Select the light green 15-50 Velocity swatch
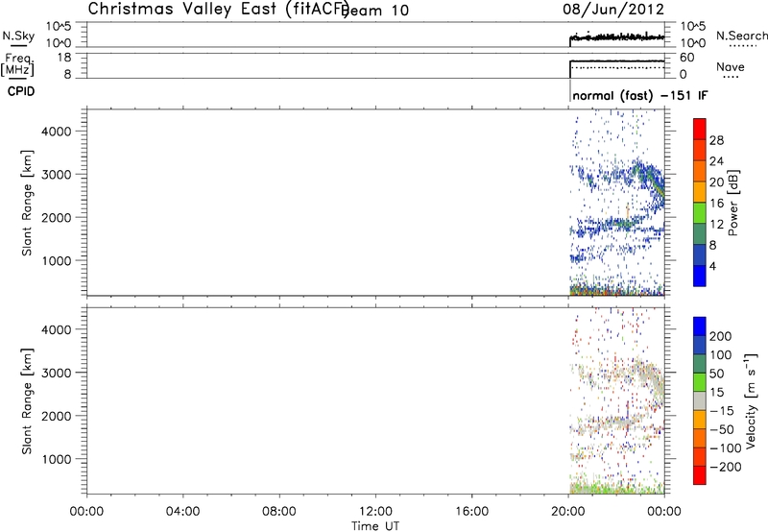This screenshot has height=532, width=768. click(700, 382)
